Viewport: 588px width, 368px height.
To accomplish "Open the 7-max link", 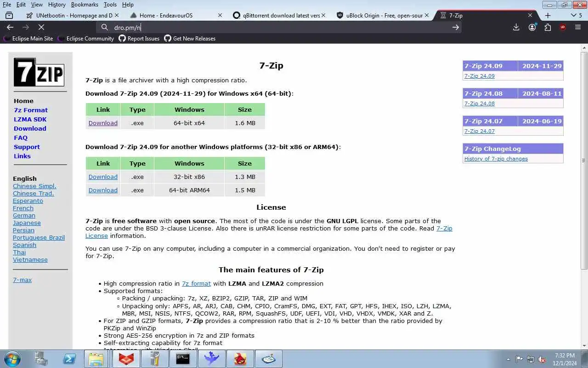I will 22,280.
